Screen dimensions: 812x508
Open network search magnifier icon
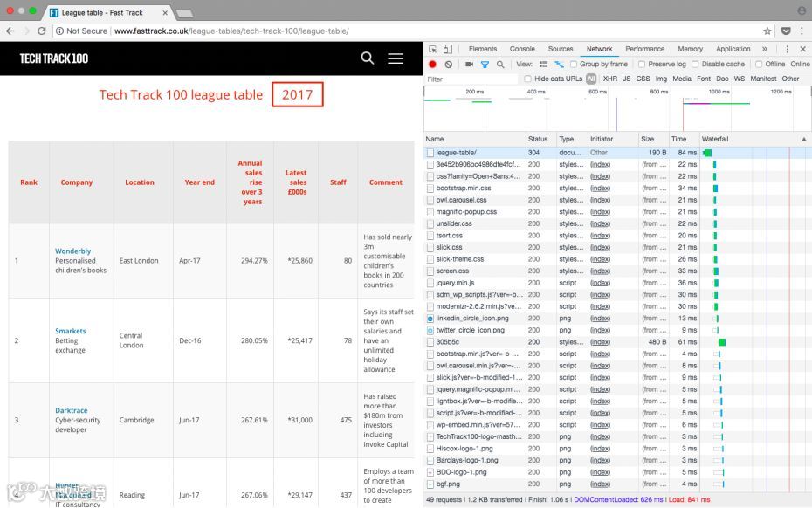pyautogui.click(x=500, y=65)
